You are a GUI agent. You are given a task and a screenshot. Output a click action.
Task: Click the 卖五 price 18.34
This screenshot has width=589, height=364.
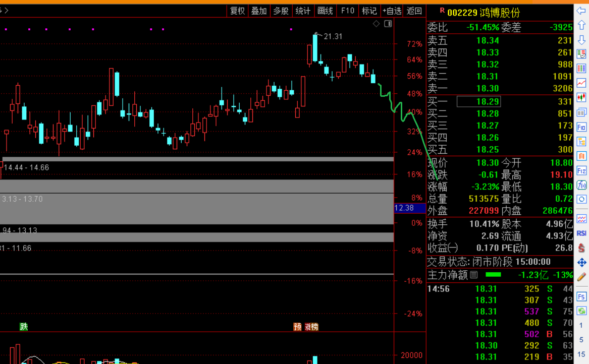(488, 40)
